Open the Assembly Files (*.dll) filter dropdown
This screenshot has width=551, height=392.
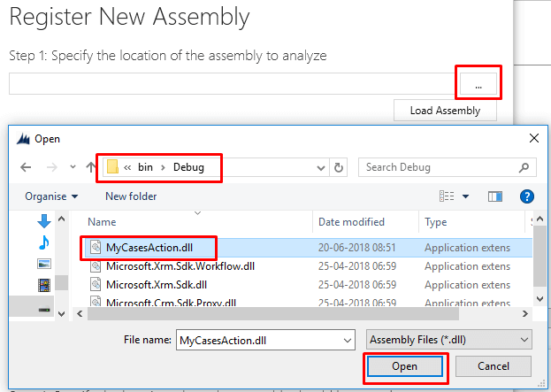click(449, 340)
